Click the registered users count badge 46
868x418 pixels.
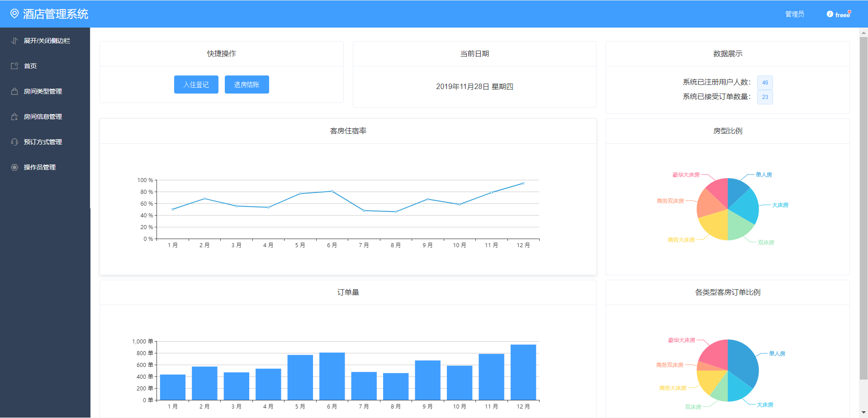click(x=765, y=83)
